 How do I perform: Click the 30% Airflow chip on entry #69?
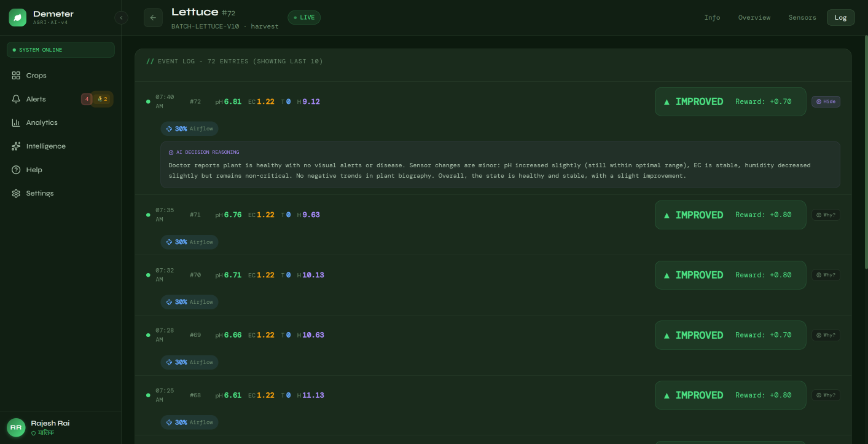pyautogui.click(x=189, y=362)
